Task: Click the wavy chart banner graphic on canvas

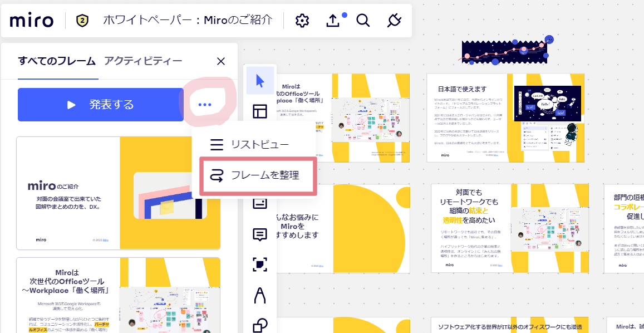Action: point(507,51)
